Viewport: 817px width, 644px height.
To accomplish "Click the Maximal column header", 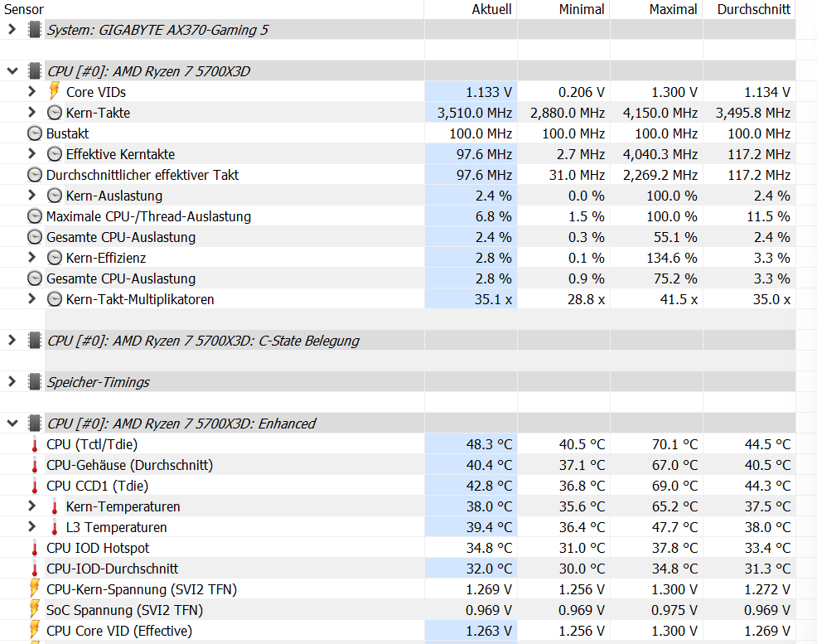I will click(x=673, y=9).
